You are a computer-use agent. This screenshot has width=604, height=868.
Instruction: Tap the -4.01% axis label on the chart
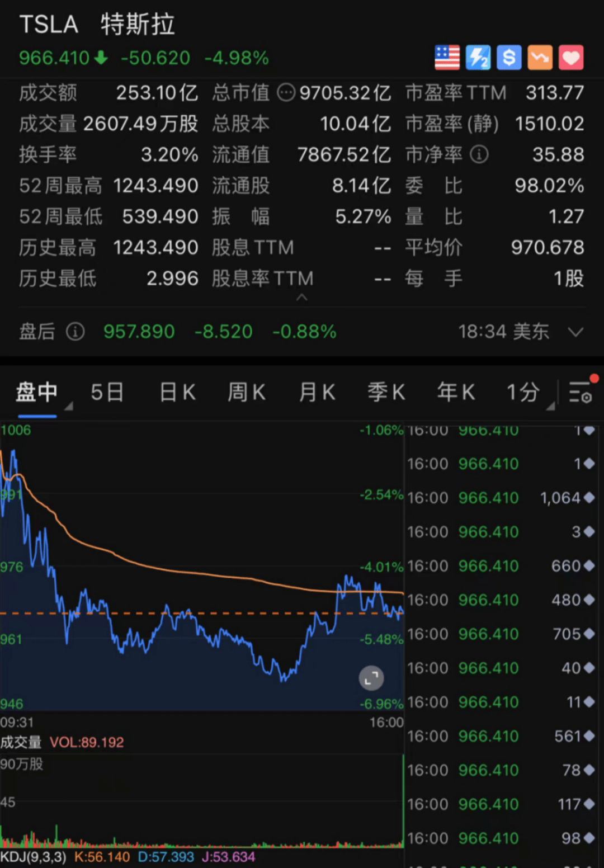tap(381, 567)
